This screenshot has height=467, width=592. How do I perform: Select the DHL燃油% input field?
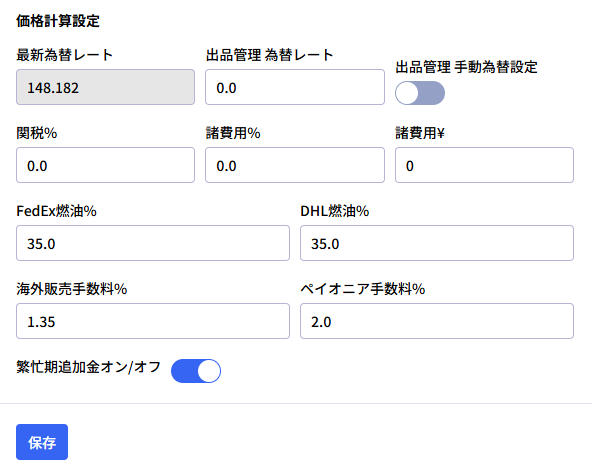click(x=437, y=243)
